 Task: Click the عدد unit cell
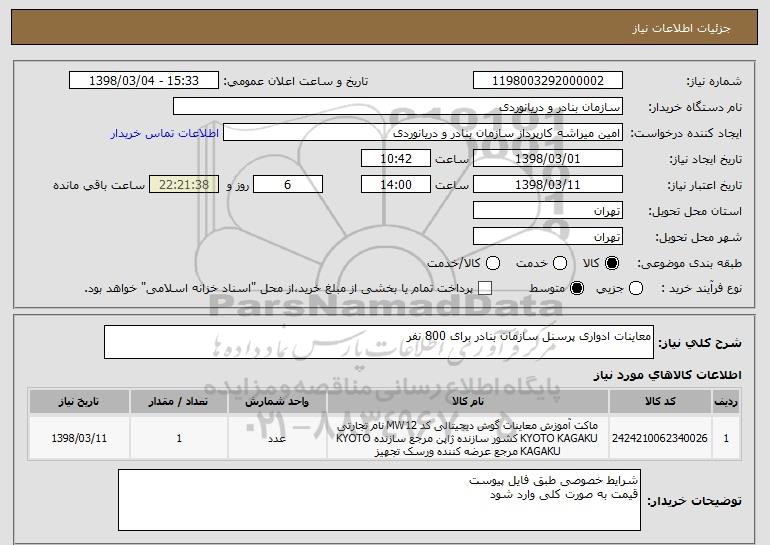point(277,438)
